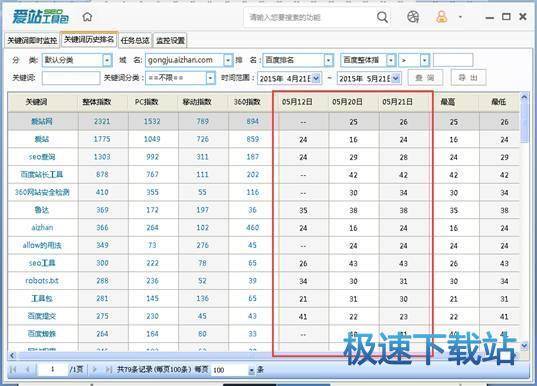Go to last page icon
The width and height of the screenshot is (537, 386).
[108, 370]
